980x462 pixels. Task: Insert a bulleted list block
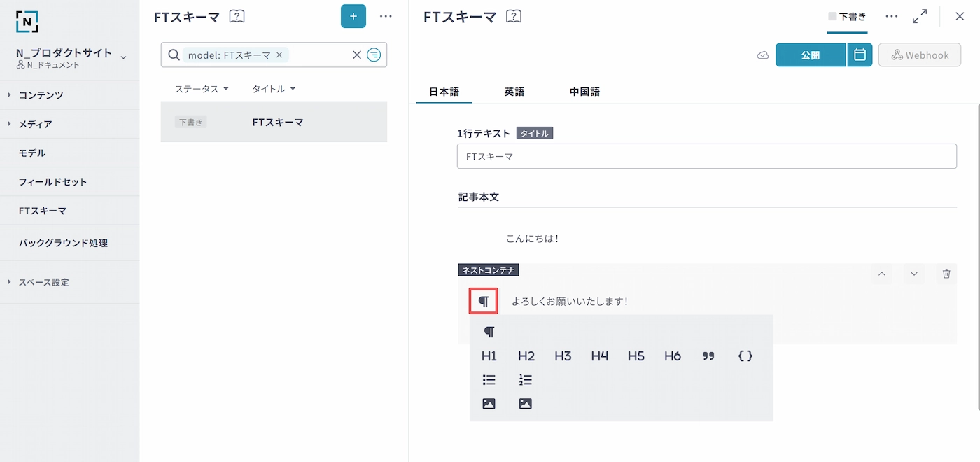point(489,380)
